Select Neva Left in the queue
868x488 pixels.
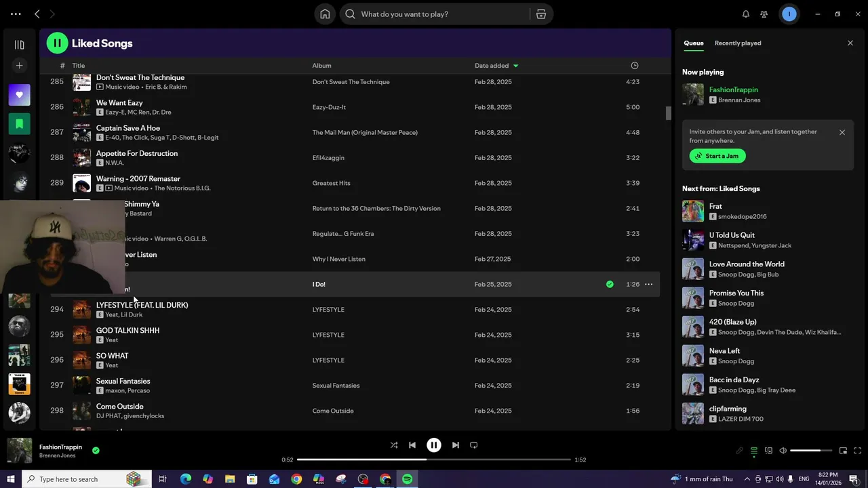click(x=724, y=351)
